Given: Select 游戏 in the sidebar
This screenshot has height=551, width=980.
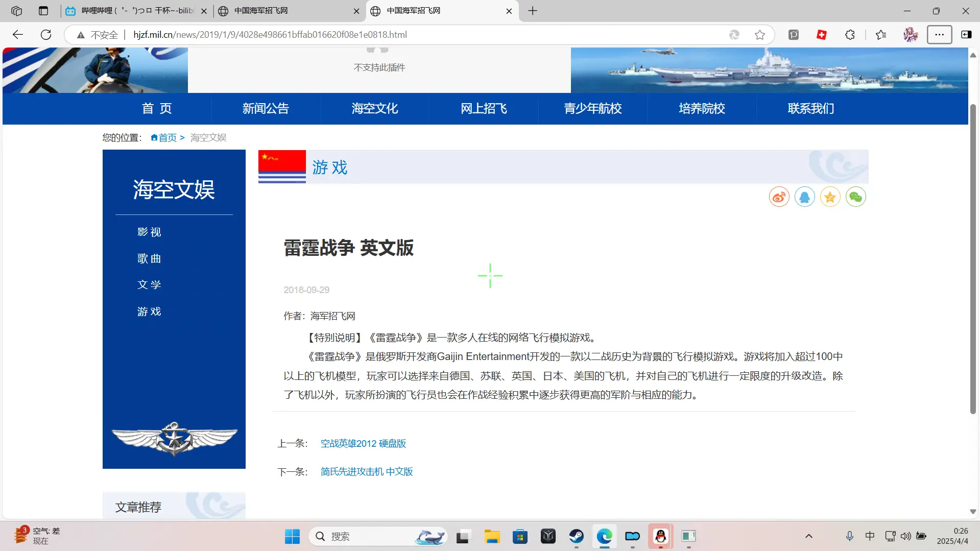Looking at the screenshot, I should click(149, 312).
